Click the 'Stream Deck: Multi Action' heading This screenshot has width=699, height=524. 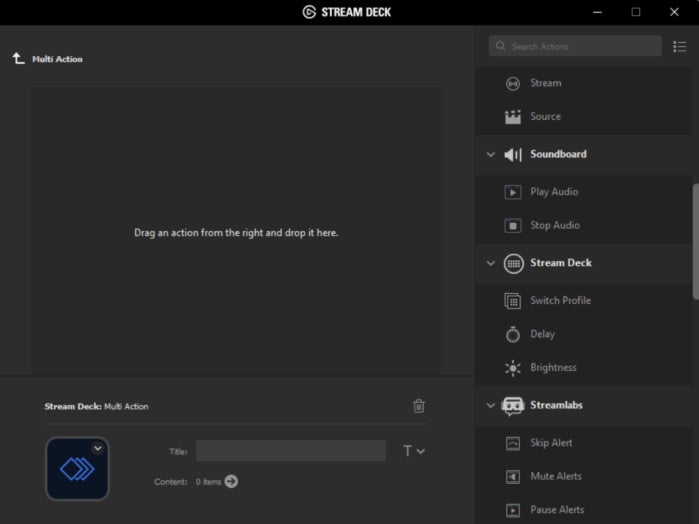point(96,407)
